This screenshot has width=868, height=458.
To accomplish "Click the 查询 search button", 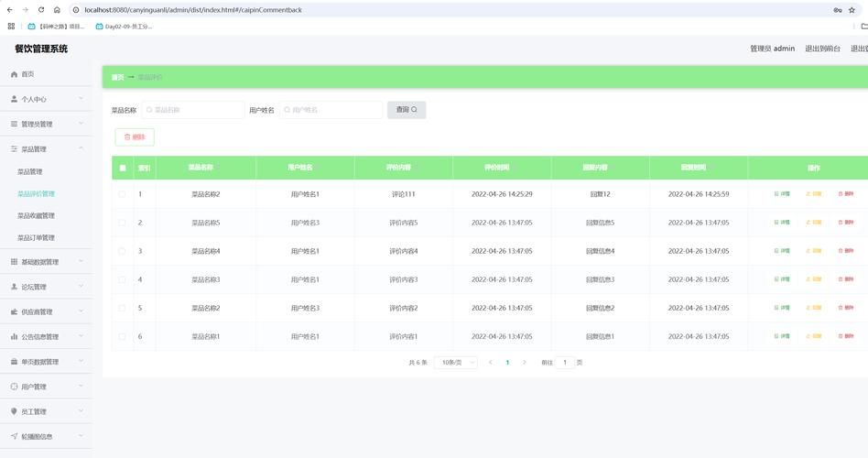I will 406,110.
